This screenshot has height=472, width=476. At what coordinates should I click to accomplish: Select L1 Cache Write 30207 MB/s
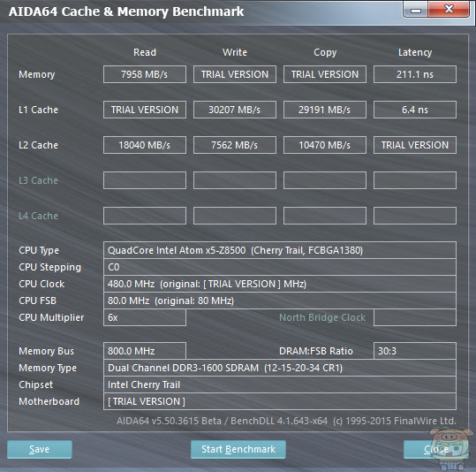tap(235, 110)
